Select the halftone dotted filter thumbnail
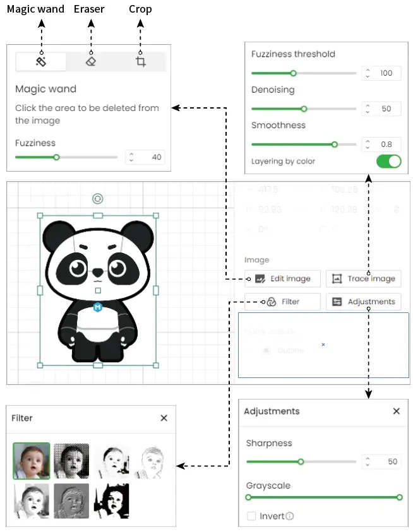 pyautogui.click(x=71, y=461)
